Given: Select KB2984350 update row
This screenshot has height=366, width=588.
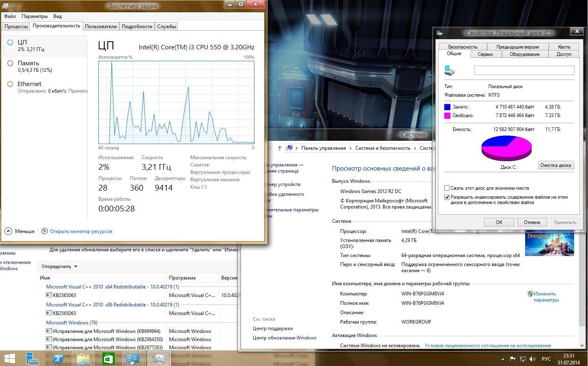Looking at the screenshot, I should click(141, 339).
